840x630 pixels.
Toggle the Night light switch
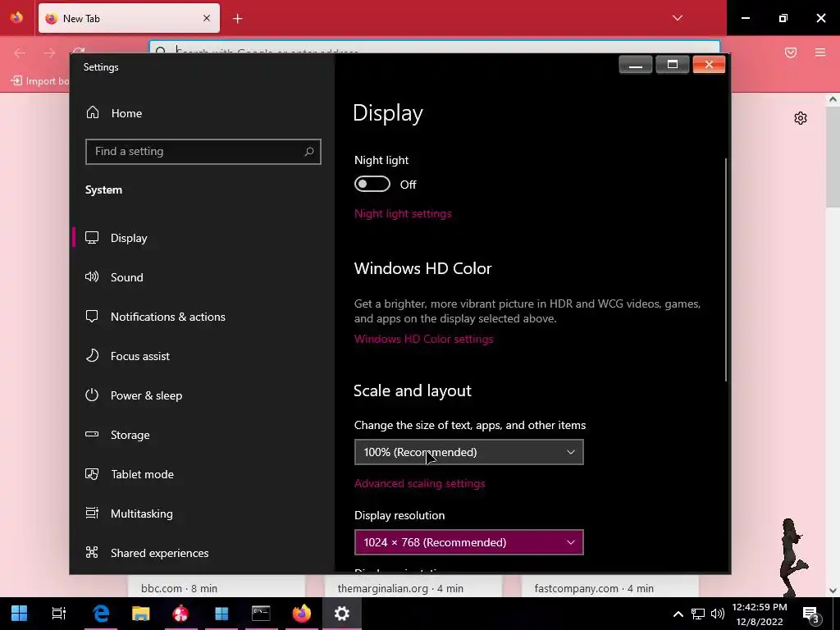[x=372, y=185]
